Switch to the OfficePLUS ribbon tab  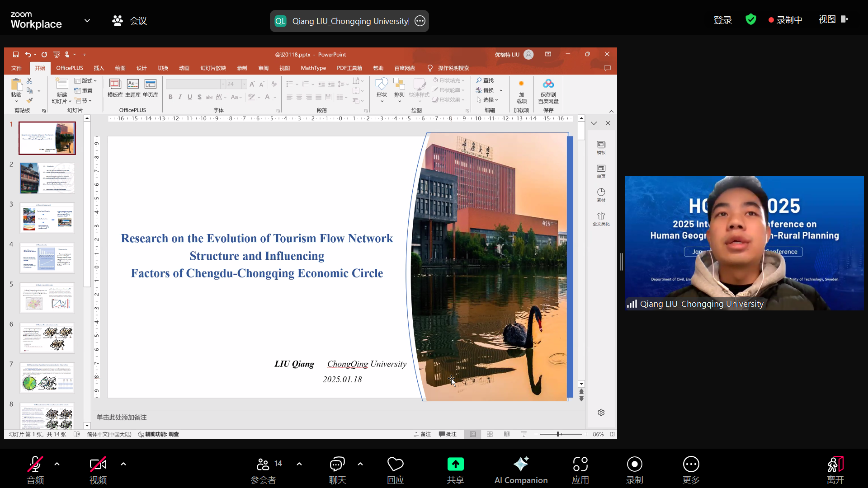70,68
